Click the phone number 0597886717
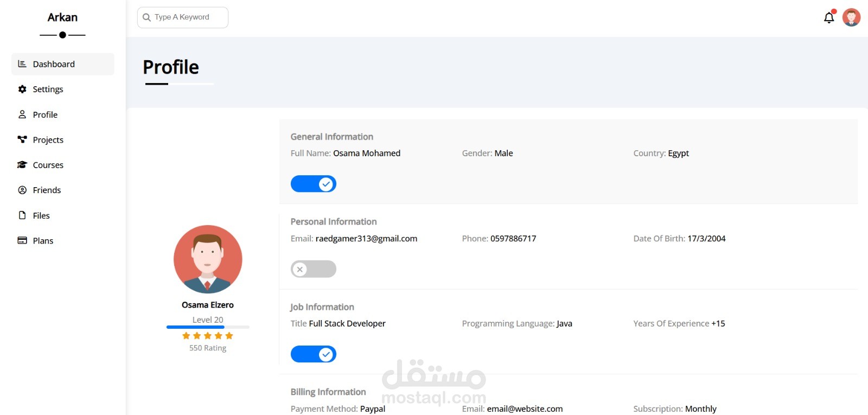The height and width of the screenshot is (415, 868). point(513,239)
